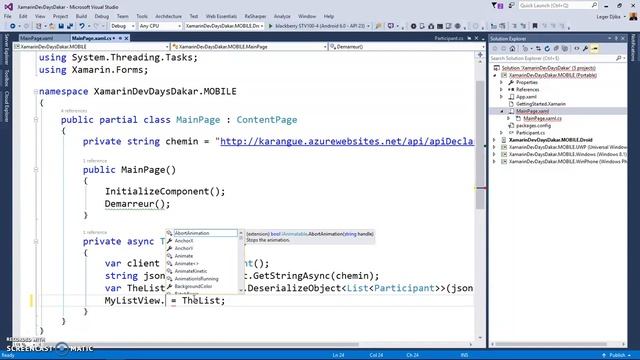Click the Navigate Backward toolbar icon
This screenshot has width=640, height=360.
coord(12,26)
